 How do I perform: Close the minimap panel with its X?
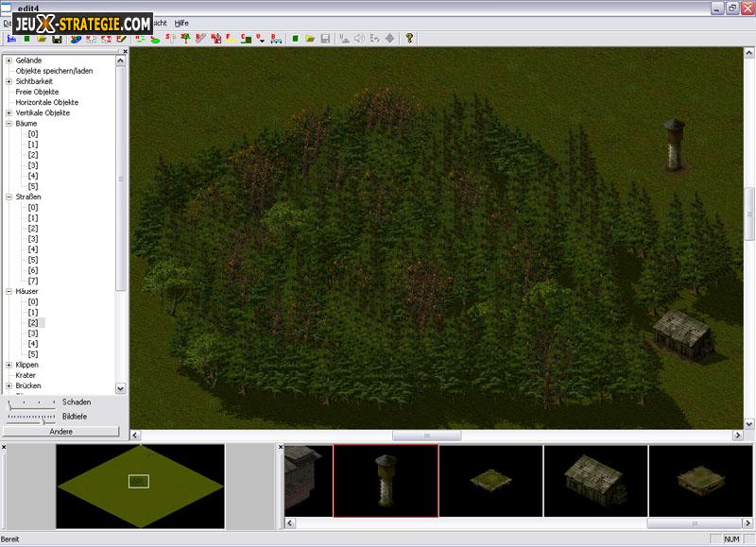click(4, 447)
